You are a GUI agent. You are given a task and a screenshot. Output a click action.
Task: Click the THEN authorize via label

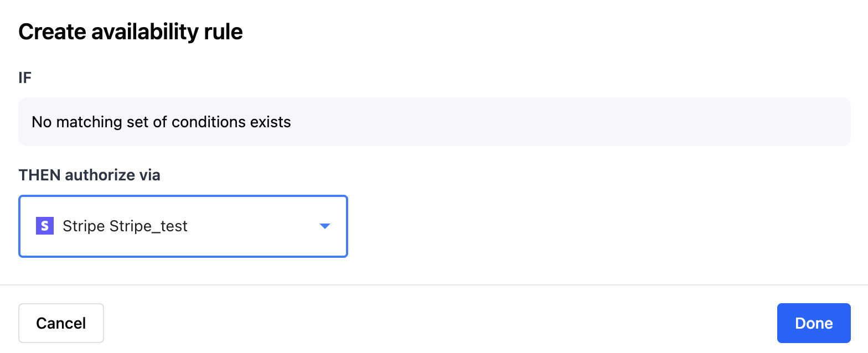[90, 175]
